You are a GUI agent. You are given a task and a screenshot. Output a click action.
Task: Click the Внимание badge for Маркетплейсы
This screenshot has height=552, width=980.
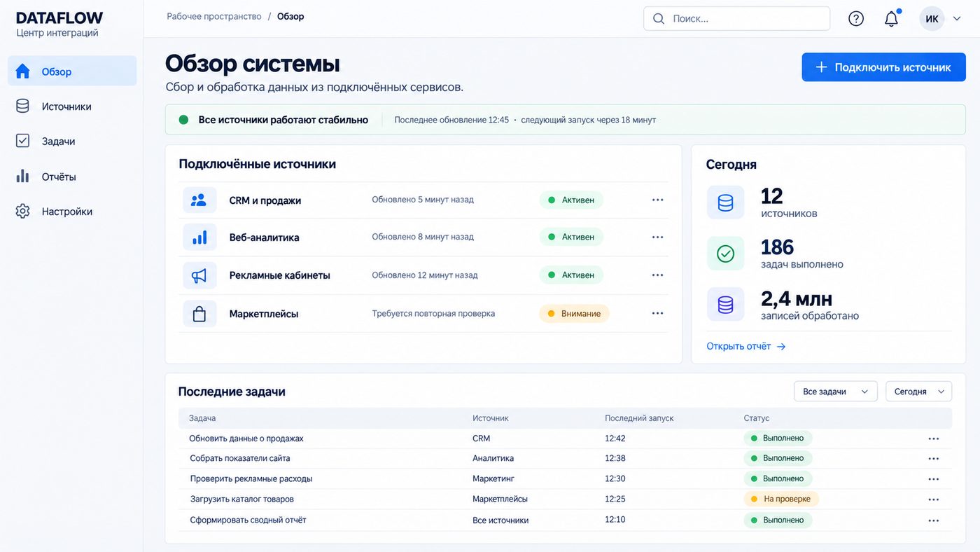(x=574, y=313)
